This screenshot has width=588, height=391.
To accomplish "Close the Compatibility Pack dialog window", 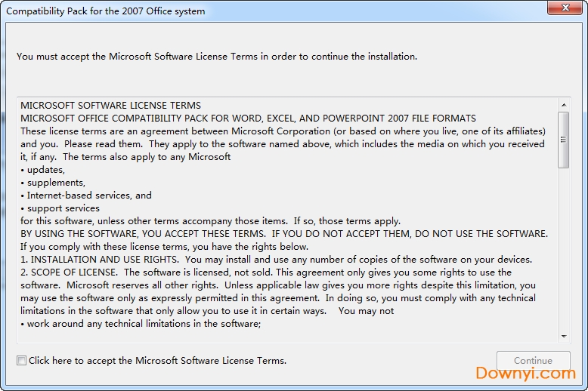I will 567,9.
